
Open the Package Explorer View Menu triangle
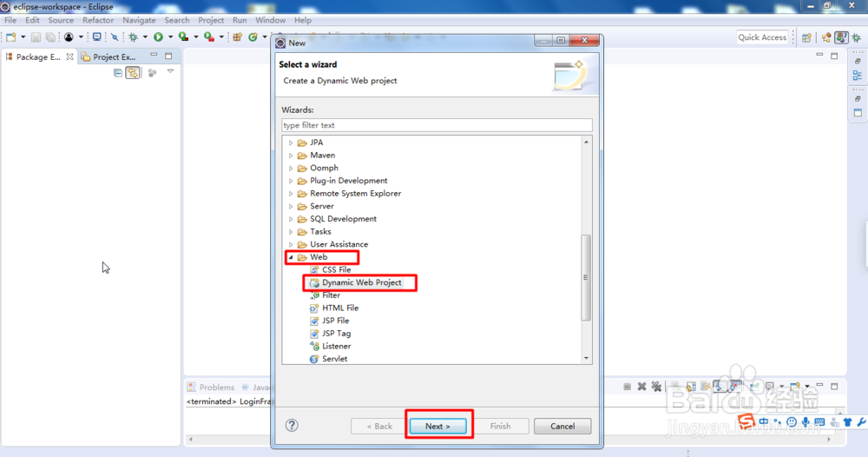point(170,71)
